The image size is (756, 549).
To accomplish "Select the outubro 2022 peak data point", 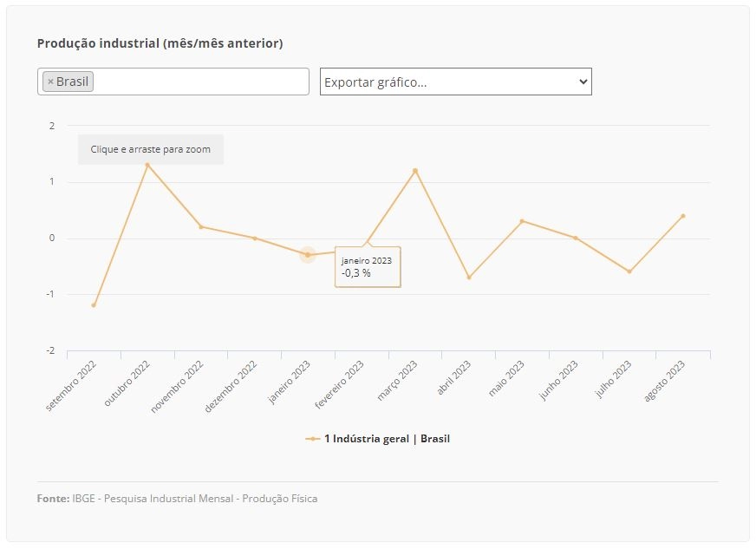I will (x=147, y=165).
